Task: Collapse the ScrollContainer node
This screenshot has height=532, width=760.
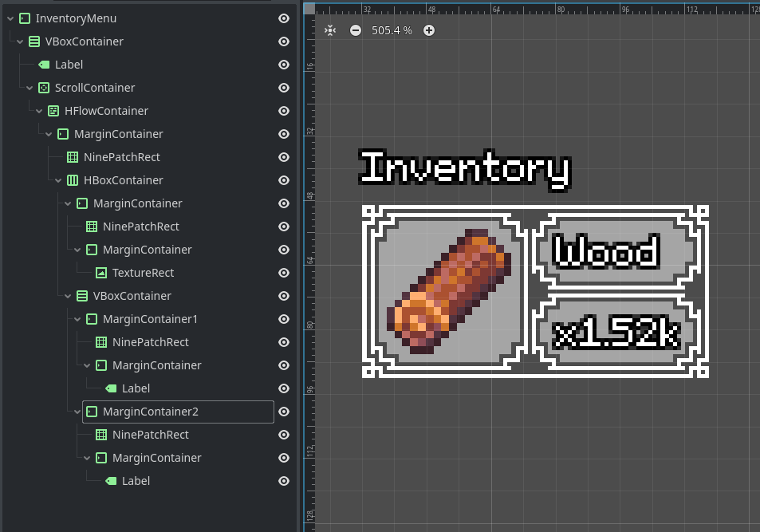Action: click(30, 88)
